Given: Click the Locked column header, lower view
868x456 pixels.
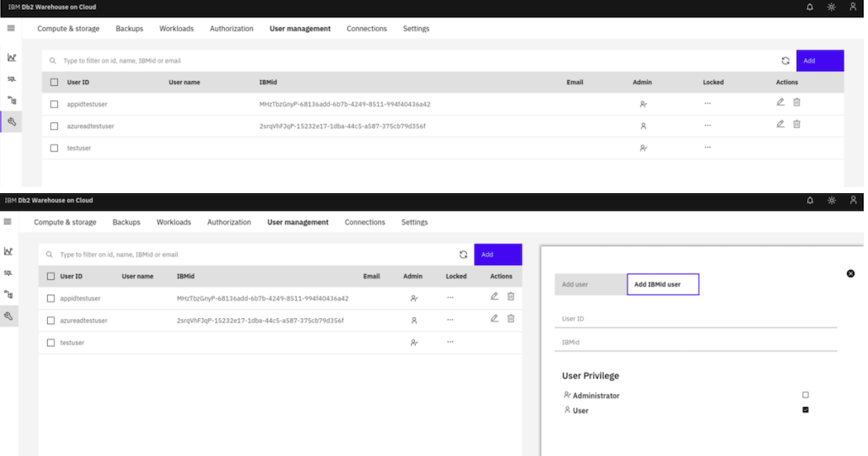Looking at the screenshot, I should tap(456, 276).
